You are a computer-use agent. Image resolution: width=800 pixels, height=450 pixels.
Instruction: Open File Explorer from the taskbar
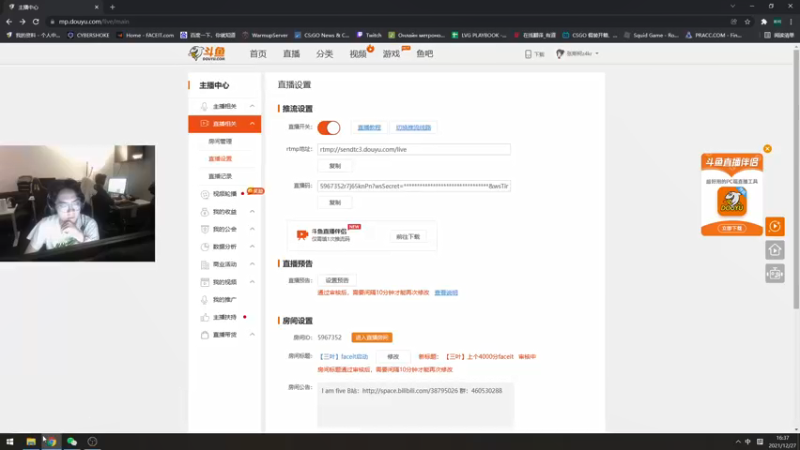coord(31,442)
